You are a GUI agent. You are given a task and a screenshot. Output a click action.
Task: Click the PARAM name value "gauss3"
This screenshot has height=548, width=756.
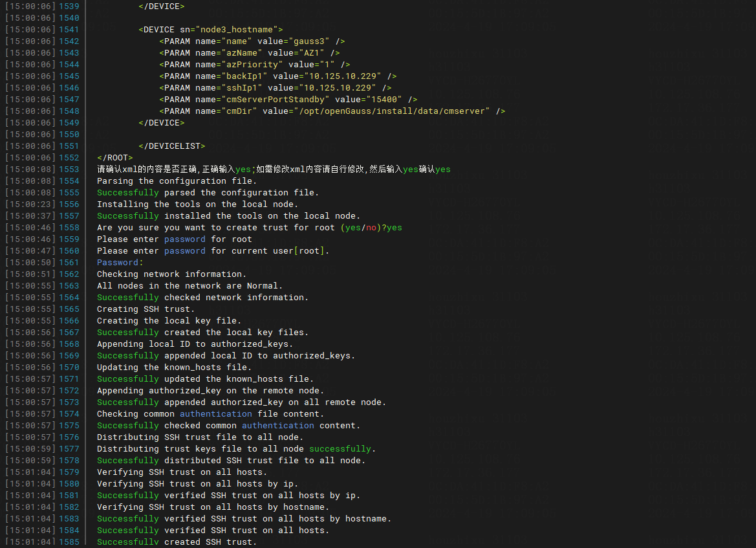[x=312, y=41]
